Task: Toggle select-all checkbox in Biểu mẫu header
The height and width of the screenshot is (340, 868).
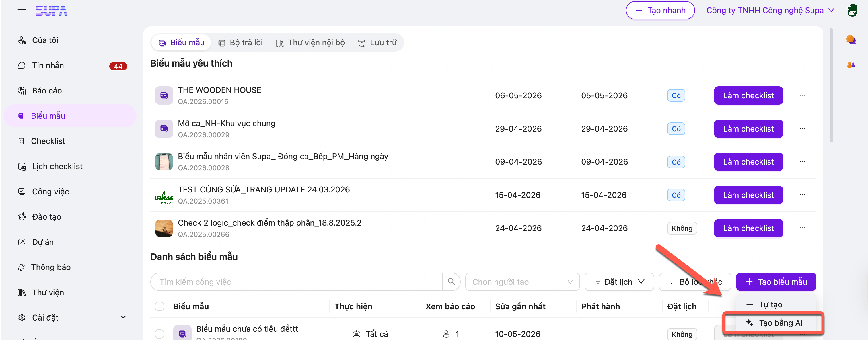Action: (159, 306)
